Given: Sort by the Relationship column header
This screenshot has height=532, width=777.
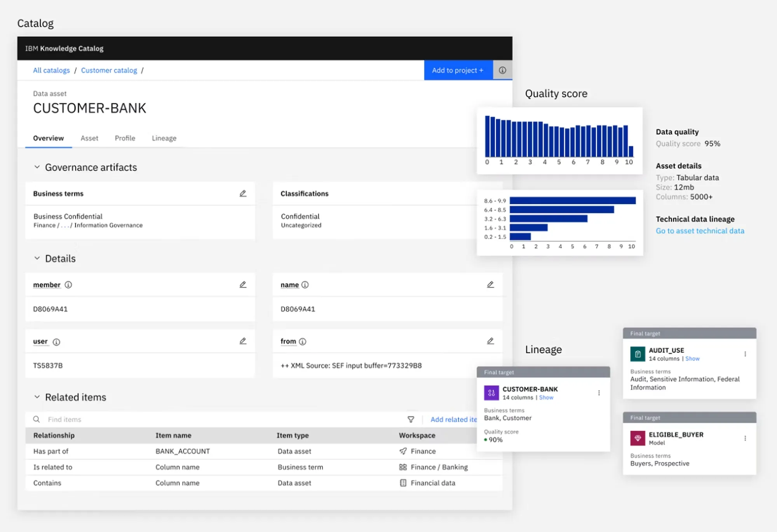Looking at the screenshot, I should point(54,436).
